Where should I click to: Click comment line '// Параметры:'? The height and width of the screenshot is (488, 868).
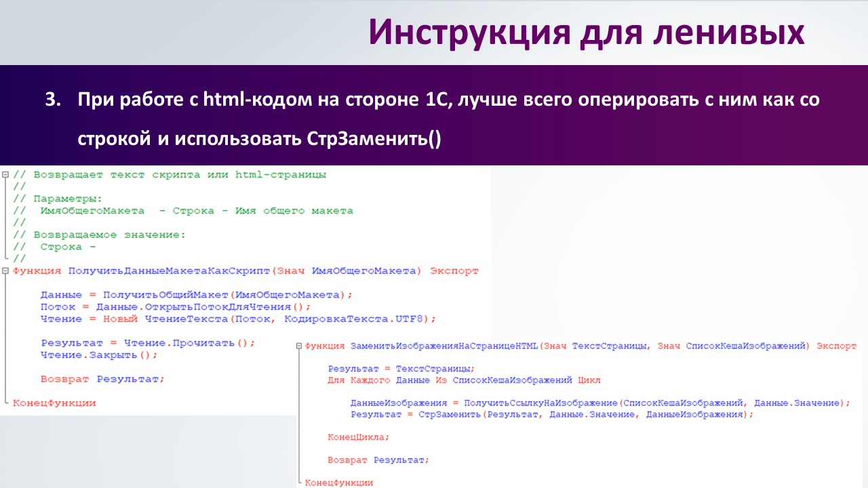coord(58,199)
